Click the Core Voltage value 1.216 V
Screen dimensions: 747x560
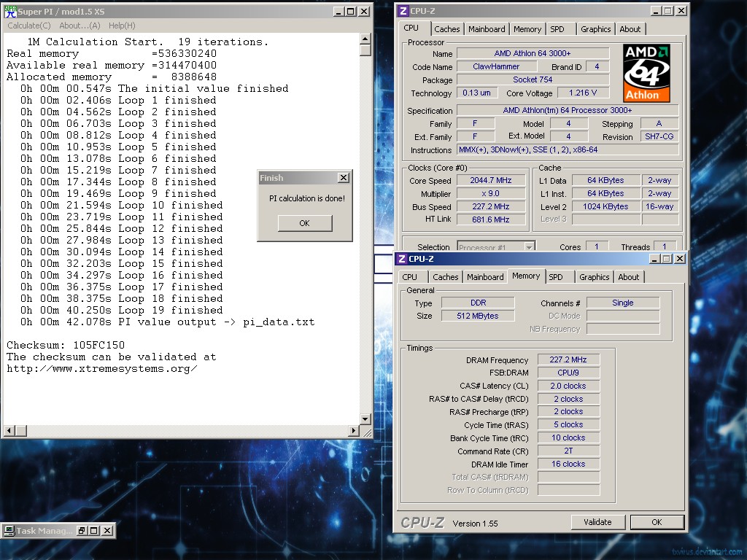point(583,93)
